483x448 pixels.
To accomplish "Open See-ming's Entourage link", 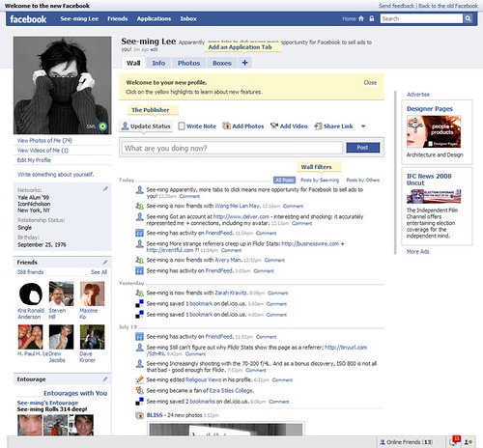I will tap(47, 403).
